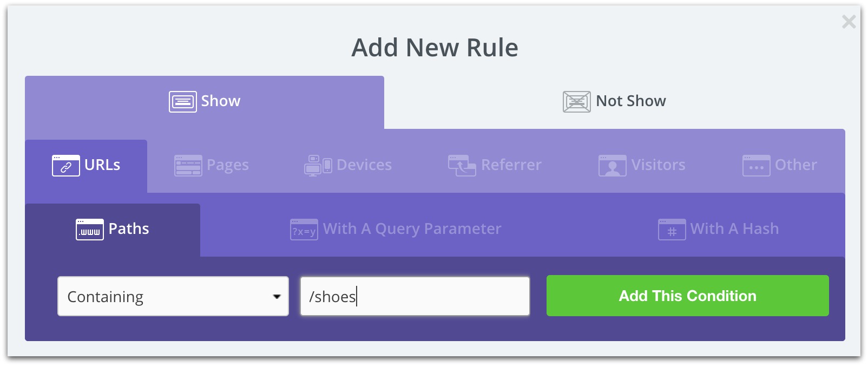Click the crossed-out Not Show icon
The height and width of the screenshot is (366, 868).
[576, 101]
